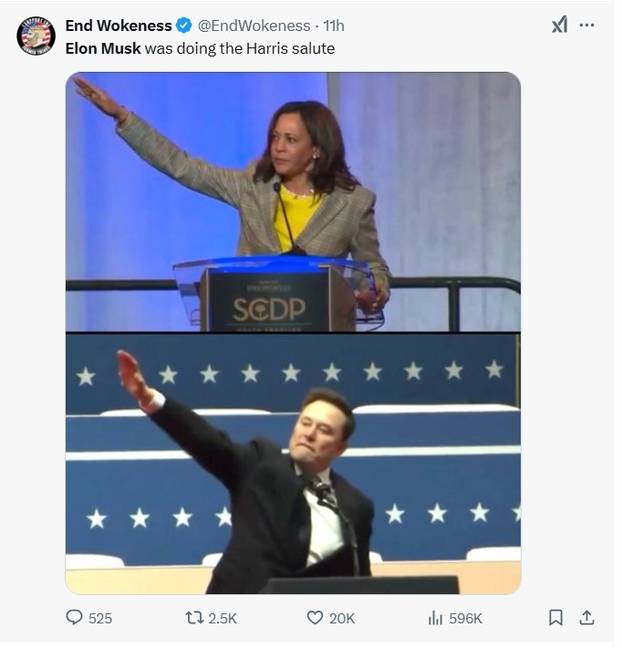The width and height of the screenshot is (622, 648).
Task: Click the 2.5K reposts count
Action: [222, 619]
